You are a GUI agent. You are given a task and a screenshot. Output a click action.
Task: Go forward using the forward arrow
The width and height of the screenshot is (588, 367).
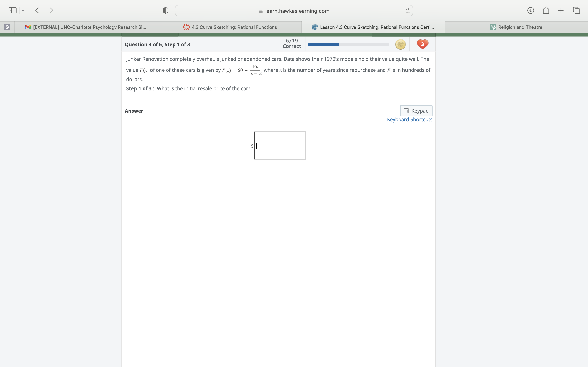[52, 10]
